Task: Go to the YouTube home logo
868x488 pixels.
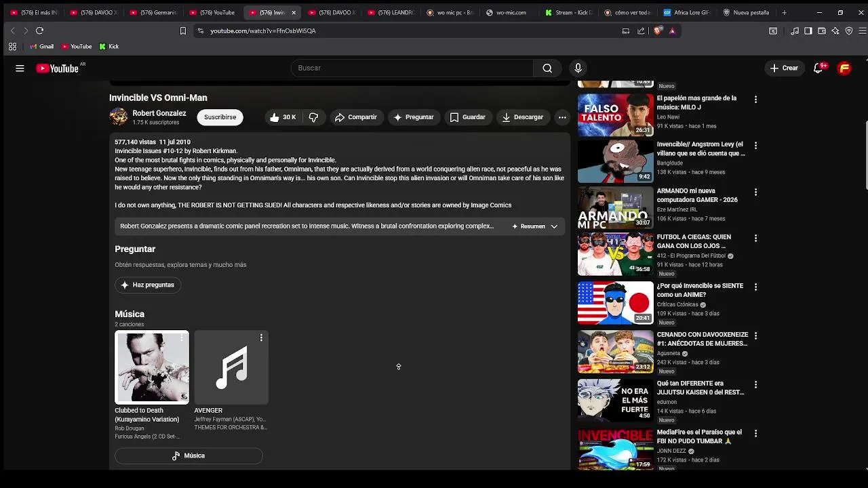Action: pyautogui.click(x=57, y=68)
